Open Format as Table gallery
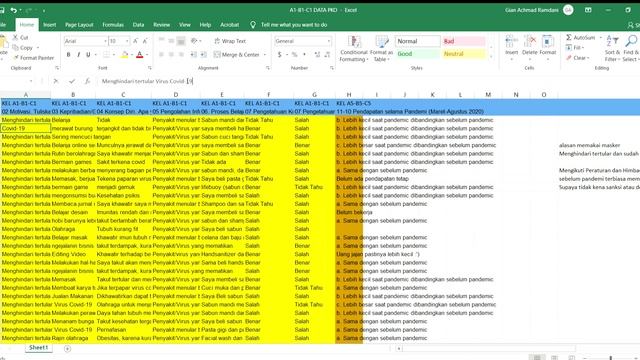This screenshot has width=640, height=360. (381, 49)
